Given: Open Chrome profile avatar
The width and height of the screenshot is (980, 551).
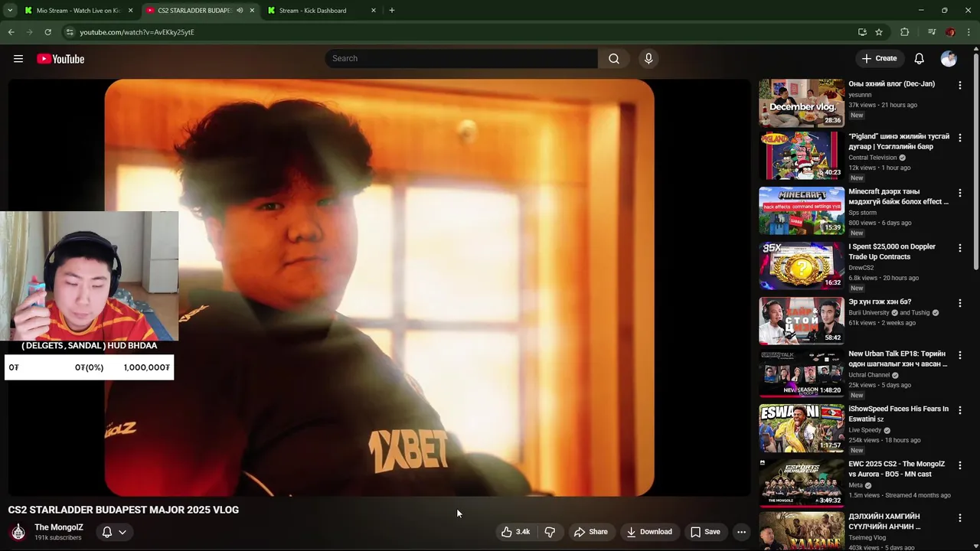Looking at the screenshot, I should pyautogui.click(x=950, y=32).
